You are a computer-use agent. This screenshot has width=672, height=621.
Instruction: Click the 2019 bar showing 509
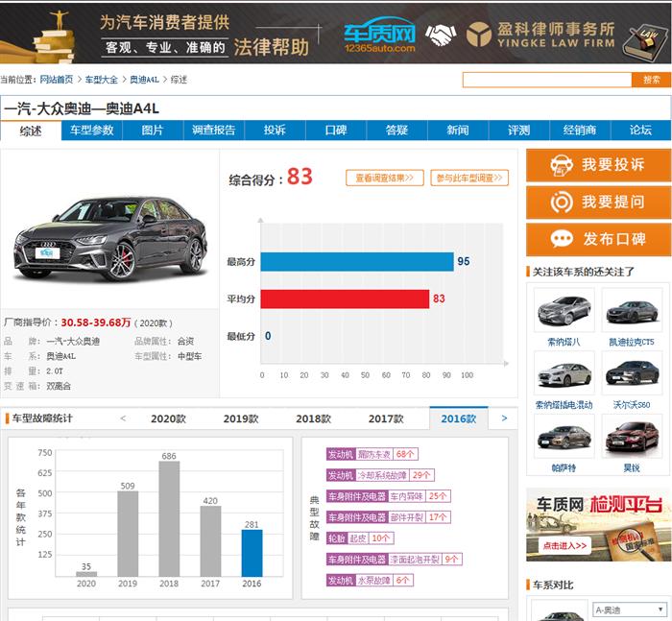tap(128, 534)
